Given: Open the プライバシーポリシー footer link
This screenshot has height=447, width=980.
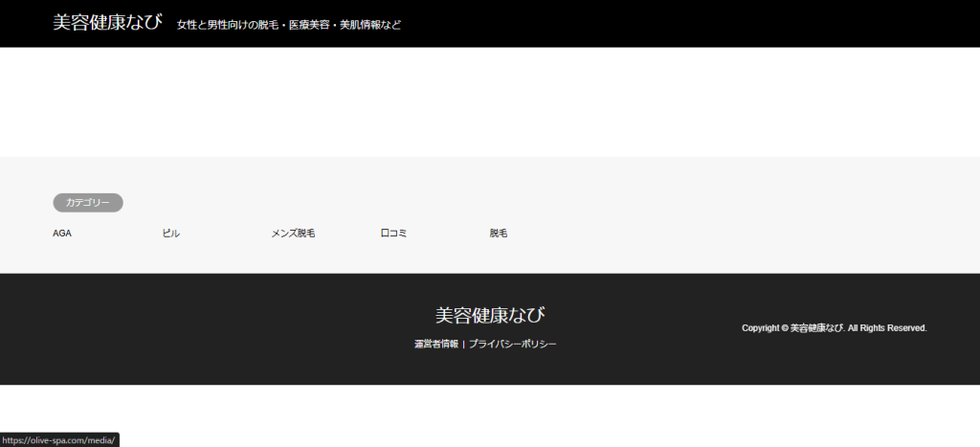Looking at the screenshot, I should [x=512, y=344].
